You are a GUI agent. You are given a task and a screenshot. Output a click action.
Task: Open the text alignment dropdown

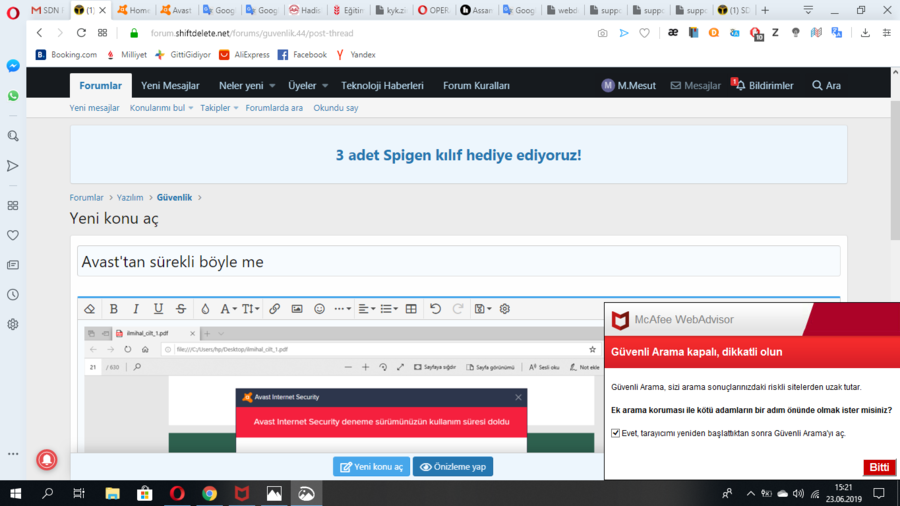[366, 309]
